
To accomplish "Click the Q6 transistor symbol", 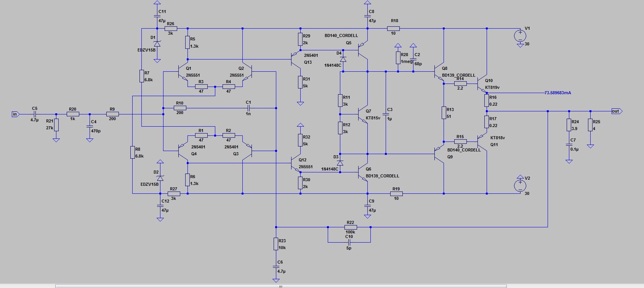I will 363,172.
